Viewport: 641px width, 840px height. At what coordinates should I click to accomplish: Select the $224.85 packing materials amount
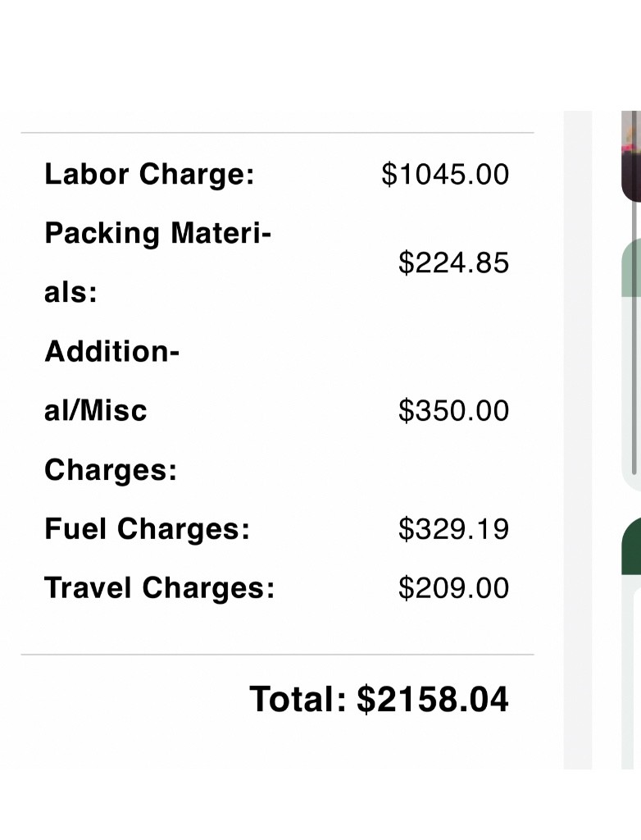click(x=453, y=262)
